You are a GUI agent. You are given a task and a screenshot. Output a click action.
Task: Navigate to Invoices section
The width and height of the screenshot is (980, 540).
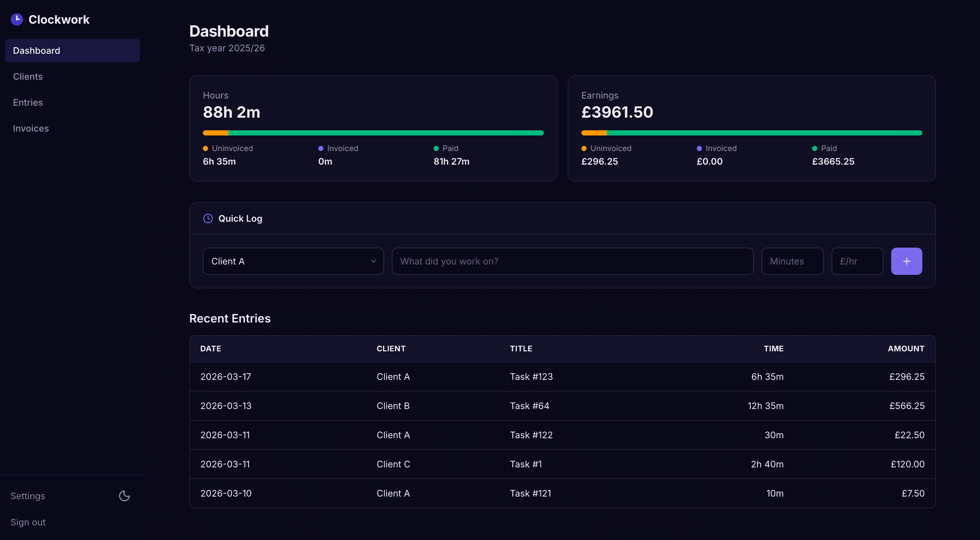(x=31, y=128)
